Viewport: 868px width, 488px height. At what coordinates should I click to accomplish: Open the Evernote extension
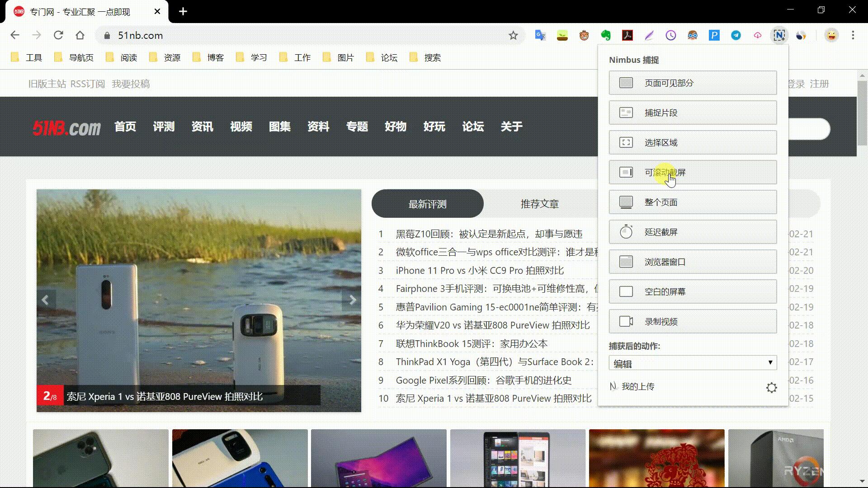pos(606,35)
